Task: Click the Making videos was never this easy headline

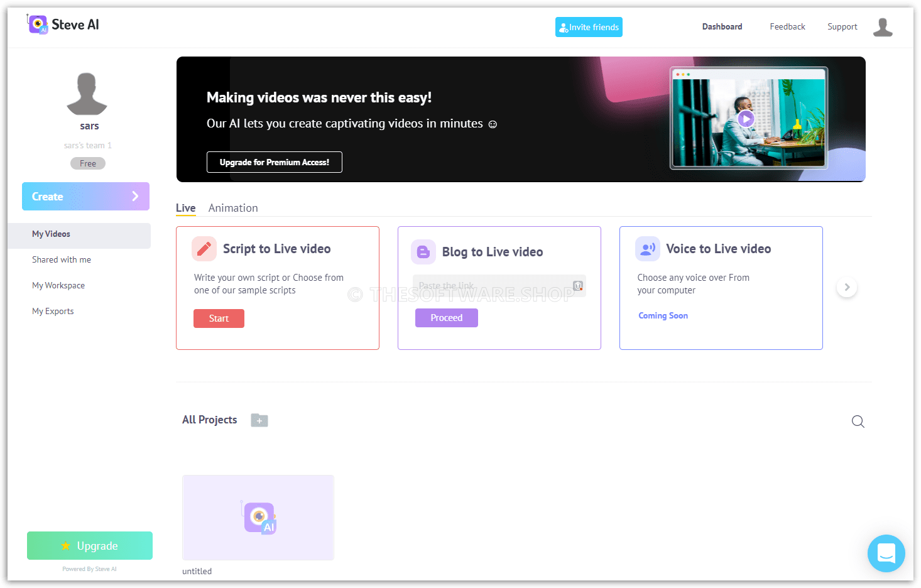Action: pyautogui.click(x=319, y=97)
